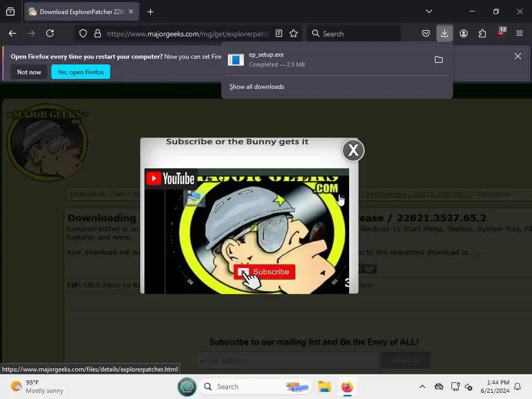Open extension icon with 12 badge
The height and width of the screenshot is (399, 532).
coord(501,33)
